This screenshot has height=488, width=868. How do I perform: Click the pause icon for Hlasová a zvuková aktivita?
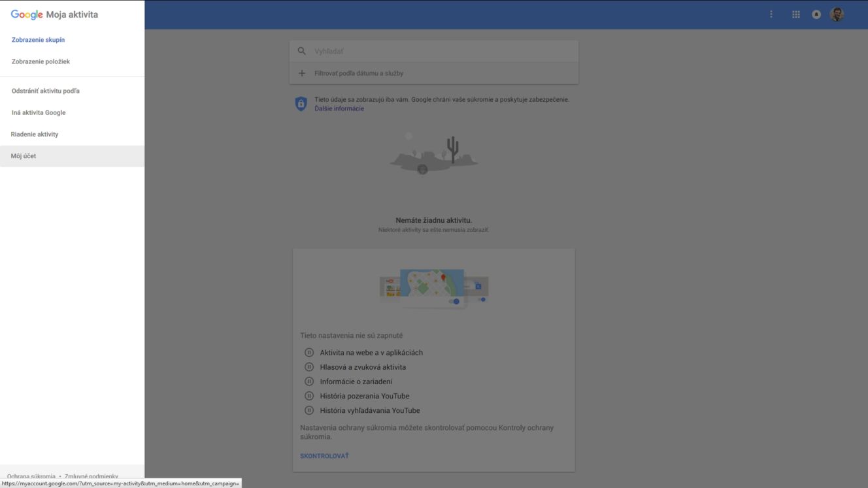pos(309,367)
